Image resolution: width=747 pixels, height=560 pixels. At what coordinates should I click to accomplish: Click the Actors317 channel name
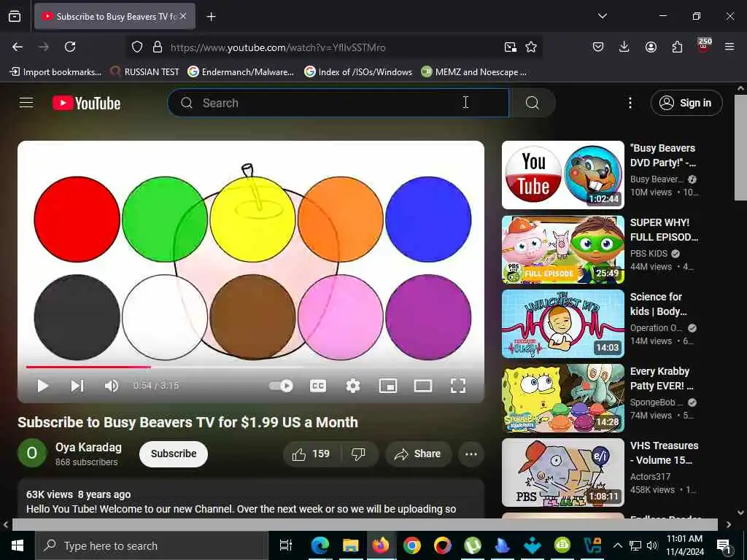click(x=650, y=476)
